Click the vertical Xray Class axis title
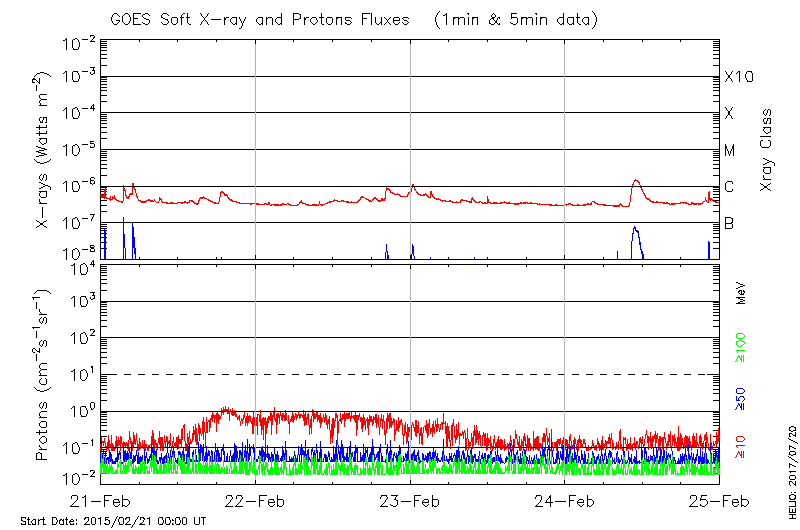Viewport: 800px width, 530px height. pyautogui.click(x=767, y=142)
